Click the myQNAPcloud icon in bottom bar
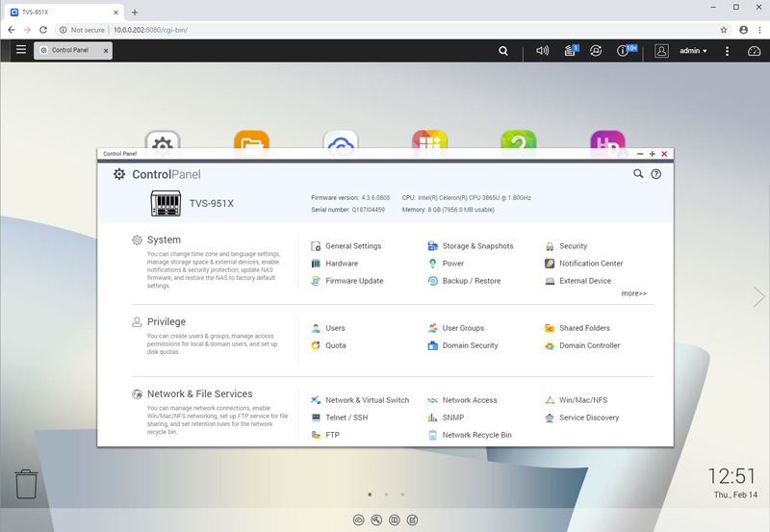The width and height of the screenshot is (770, 532). (x=358, y=519)
